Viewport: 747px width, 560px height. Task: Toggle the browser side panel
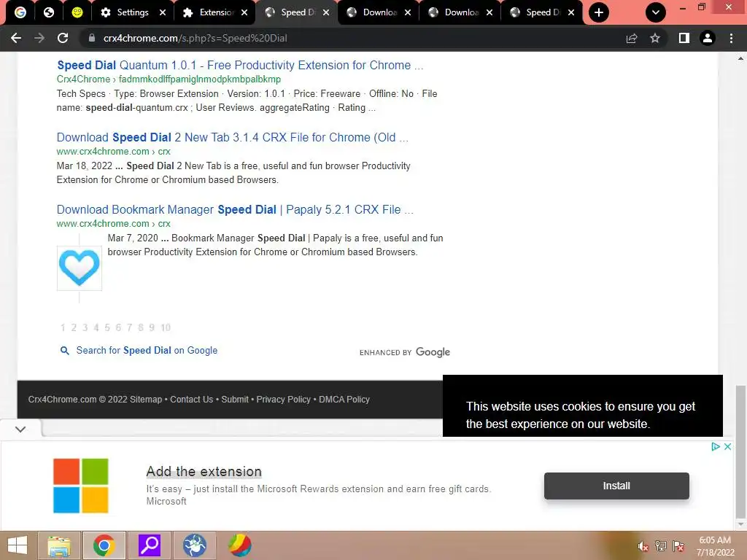(x=684, y=38)
